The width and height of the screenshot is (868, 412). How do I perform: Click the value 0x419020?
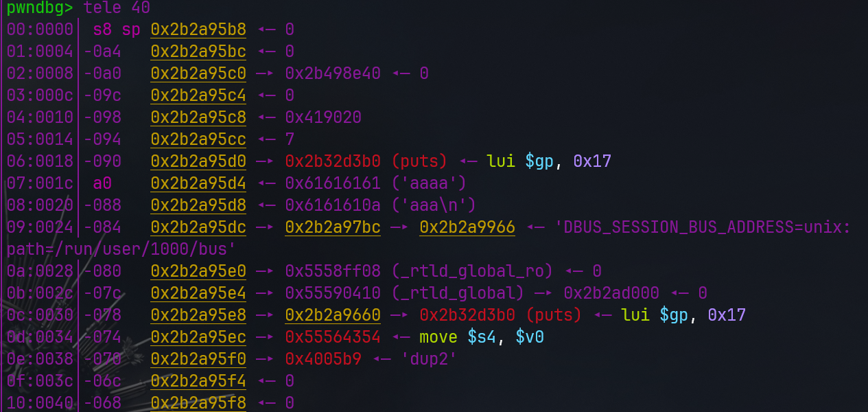pyautogui.click(x=323, y=117)
